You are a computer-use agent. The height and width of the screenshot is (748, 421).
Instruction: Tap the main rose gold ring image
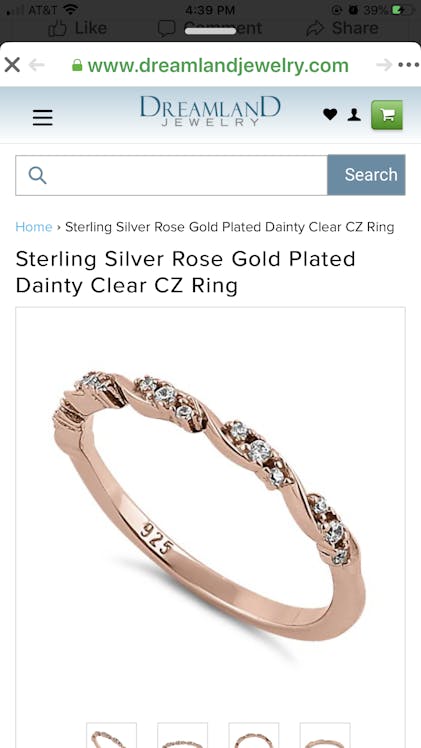210,506
